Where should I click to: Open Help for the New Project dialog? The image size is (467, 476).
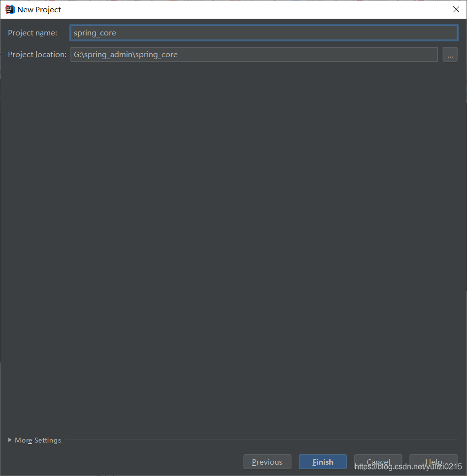click(434, 462)
